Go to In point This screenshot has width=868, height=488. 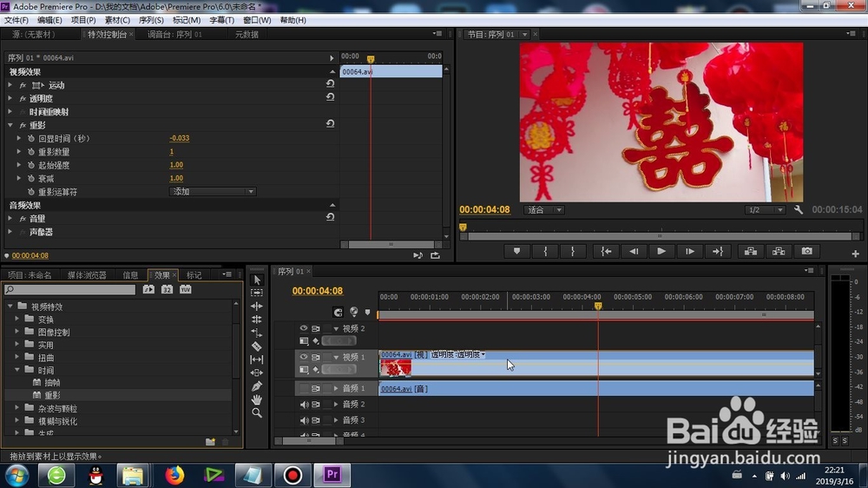coord(606,252)
